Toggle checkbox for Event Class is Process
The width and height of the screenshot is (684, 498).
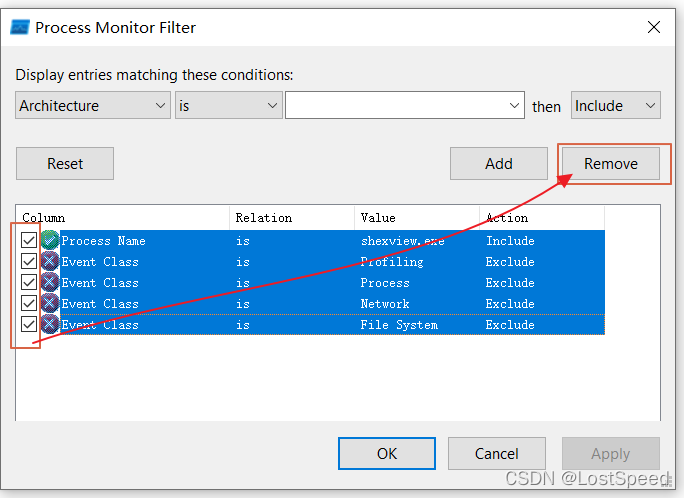pyautogui.click(x=29, y=282)
